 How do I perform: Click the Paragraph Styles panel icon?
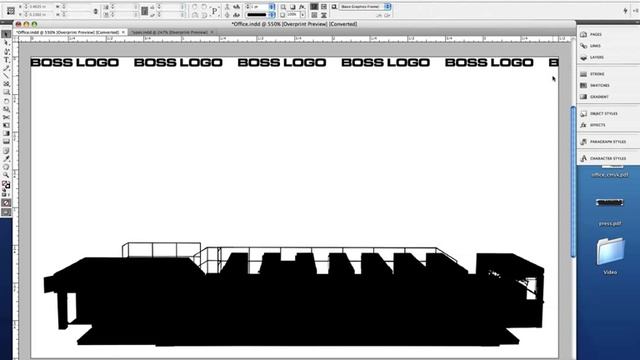click(x=584, y=142)
